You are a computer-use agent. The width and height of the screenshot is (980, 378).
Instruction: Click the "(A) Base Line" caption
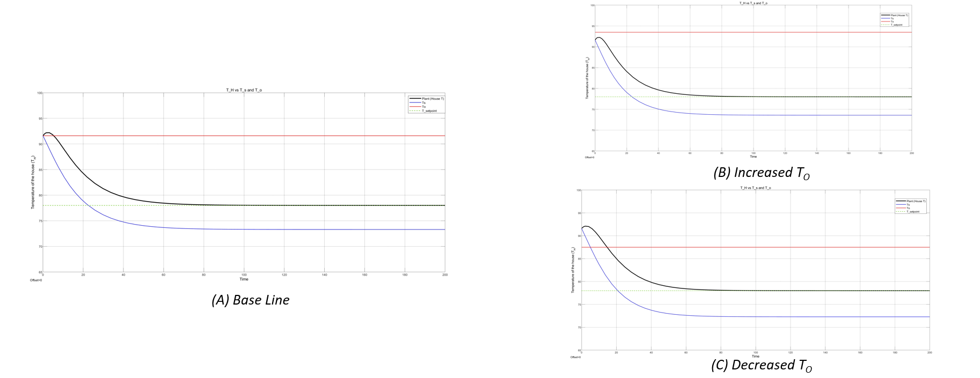pos(251,300)
